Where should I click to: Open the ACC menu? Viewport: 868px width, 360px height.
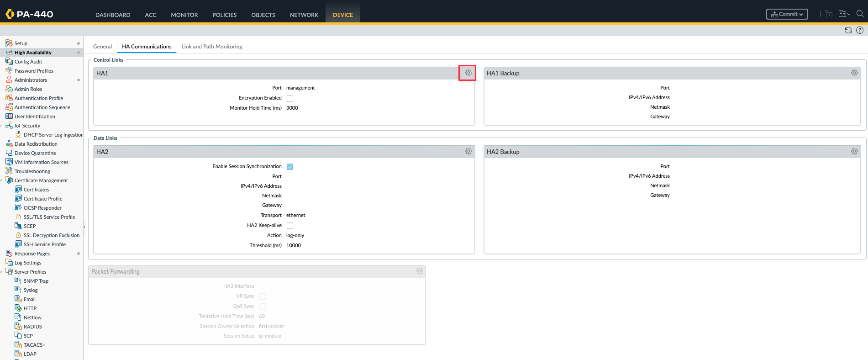pos(151,15)
